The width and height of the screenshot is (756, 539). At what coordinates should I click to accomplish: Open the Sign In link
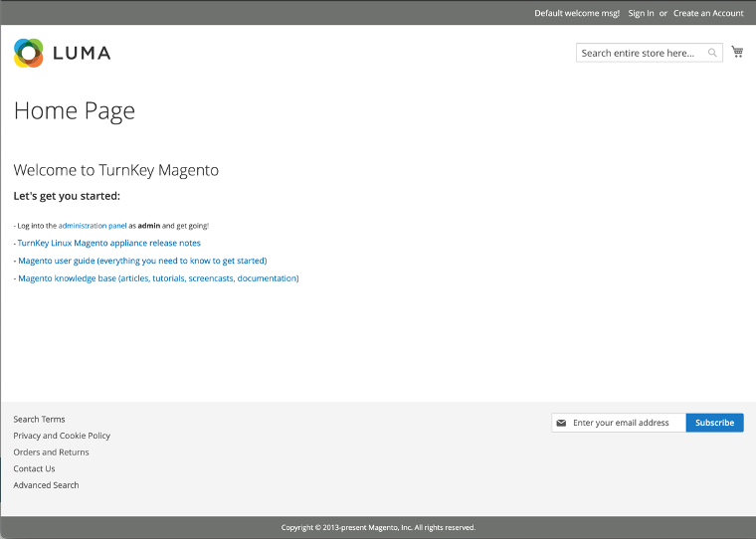click(641, 13)
